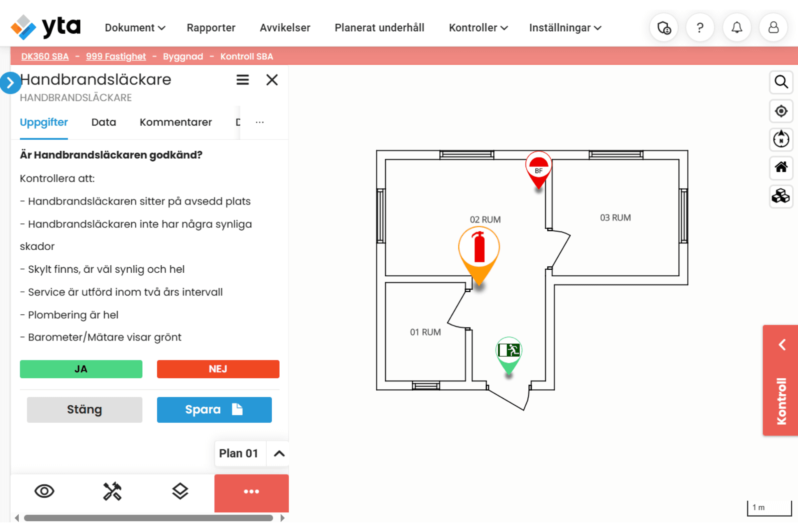This screenshot has height=532, width=798.
Task: Toggle visibility with the eye icon
Action: 45,491
